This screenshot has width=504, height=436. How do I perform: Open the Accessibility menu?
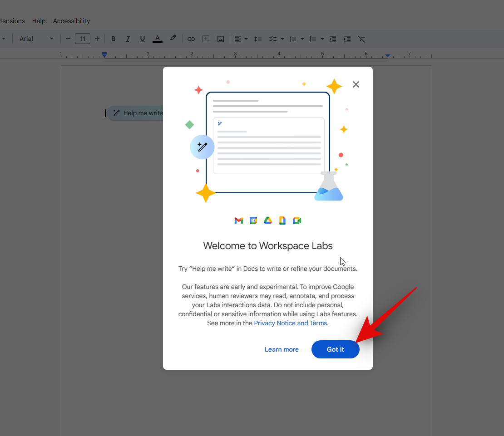[x=71, y=21]
